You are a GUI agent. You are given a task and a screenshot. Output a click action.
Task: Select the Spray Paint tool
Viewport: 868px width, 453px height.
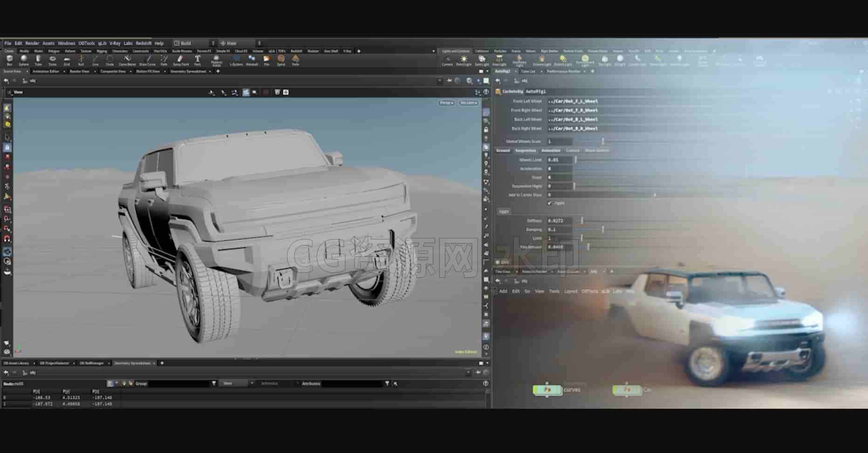point(181,60)
